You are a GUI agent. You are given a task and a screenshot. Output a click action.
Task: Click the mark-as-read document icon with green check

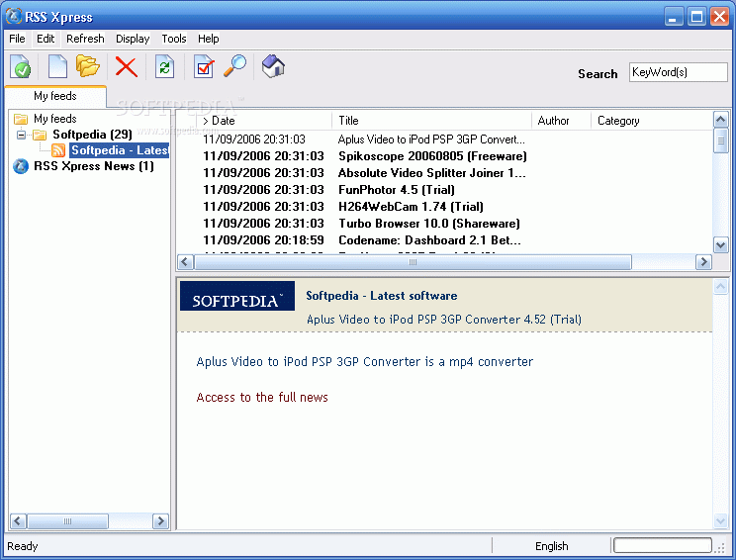21,66
